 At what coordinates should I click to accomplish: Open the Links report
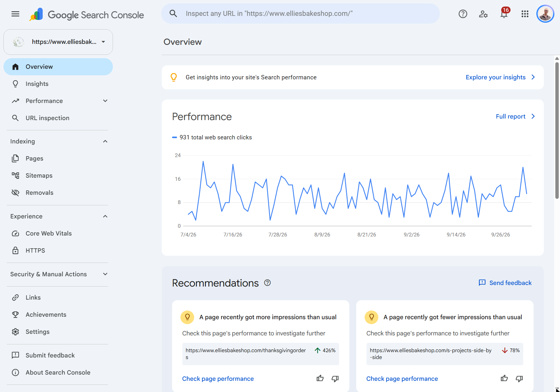58,297
